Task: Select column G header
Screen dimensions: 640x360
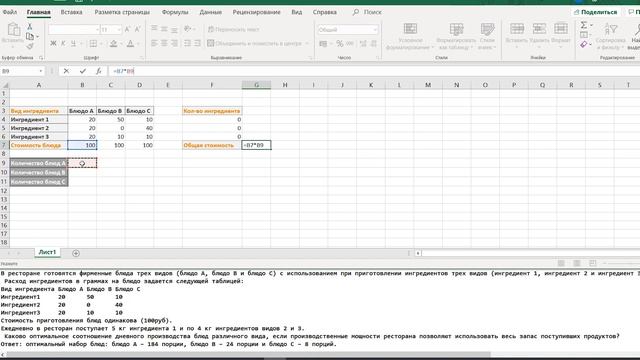Action: tap(256, 85)
